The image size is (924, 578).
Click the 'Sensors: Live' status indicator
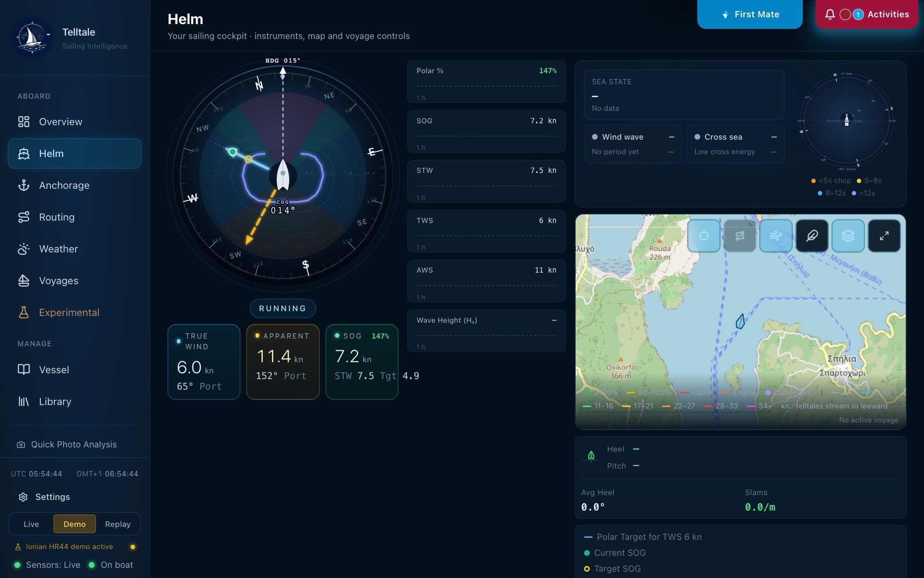47,565
